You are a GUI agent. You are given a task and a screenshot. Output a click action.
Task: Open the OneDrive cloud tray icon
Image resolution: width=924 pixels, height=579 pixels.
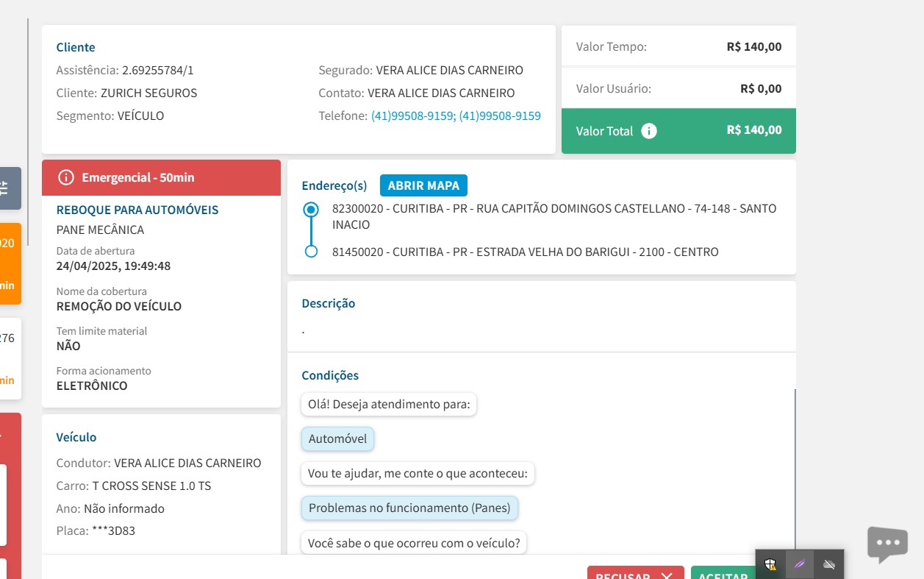829,564
